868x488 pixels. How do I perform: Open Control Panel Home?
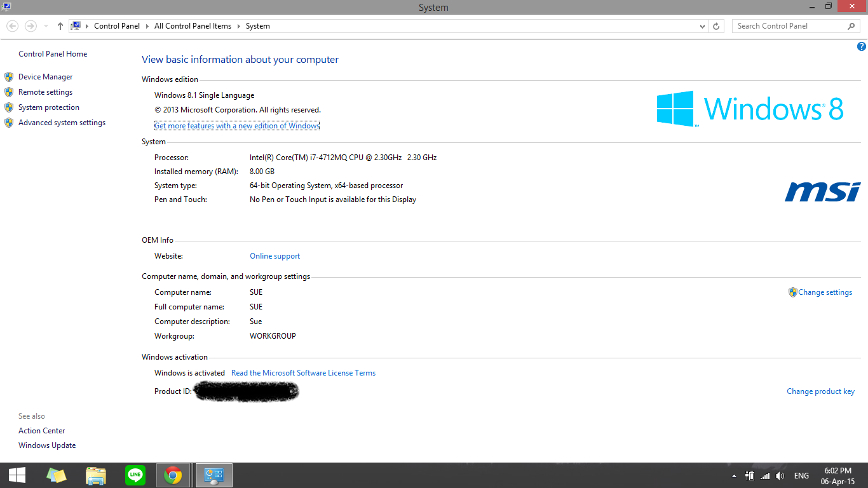53,54
